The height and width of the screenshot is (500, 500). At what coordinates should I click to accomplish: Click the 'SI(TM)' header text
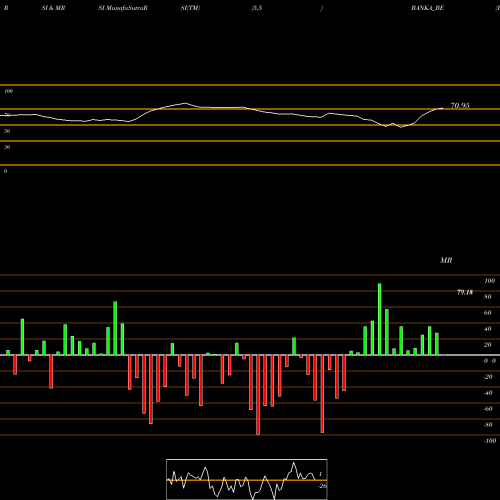(x=190, y=8)
